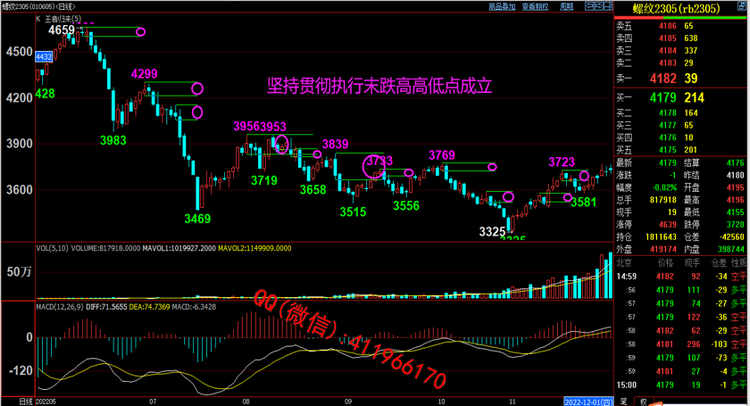The height and width of the screenshot is (406, 750).
Task: Click the 结算 4176 settlement value
Action: click(x=736, y=163)
